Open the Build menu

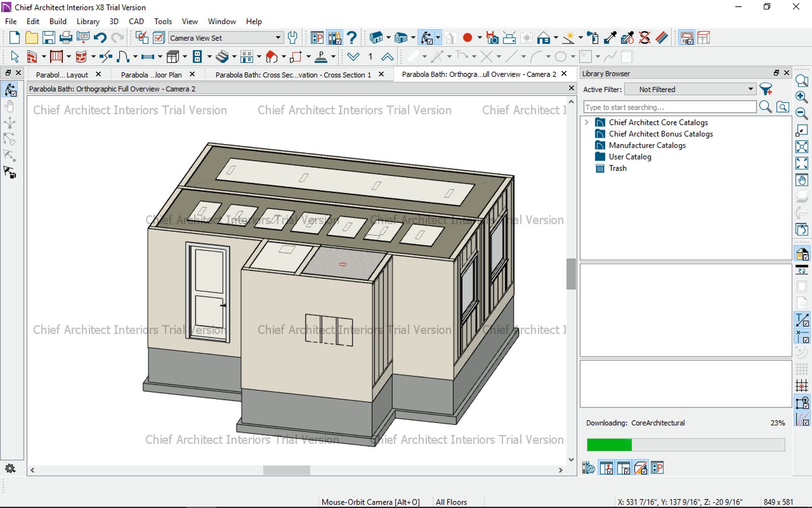pyautogui.click(x=58, y=21)
